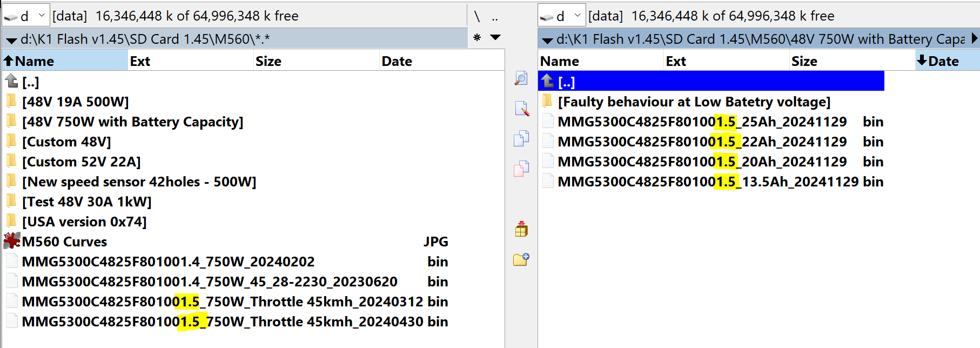Open right panel drive dropdown 'd'
Viewport: 980px width, 348px height.
tap(562, 16)
